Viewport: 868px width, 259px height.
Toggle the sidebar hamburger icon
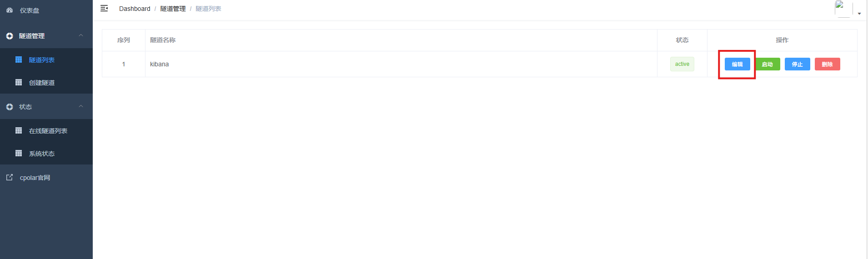point(104,8)
